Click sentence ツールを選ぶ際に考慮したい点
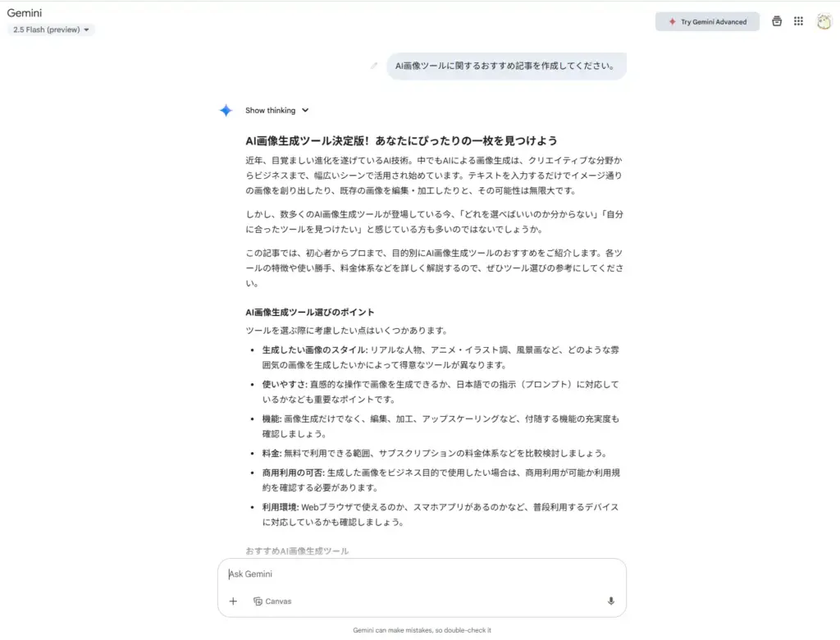This screenshot has width=840, height=640. click(347, 331)
